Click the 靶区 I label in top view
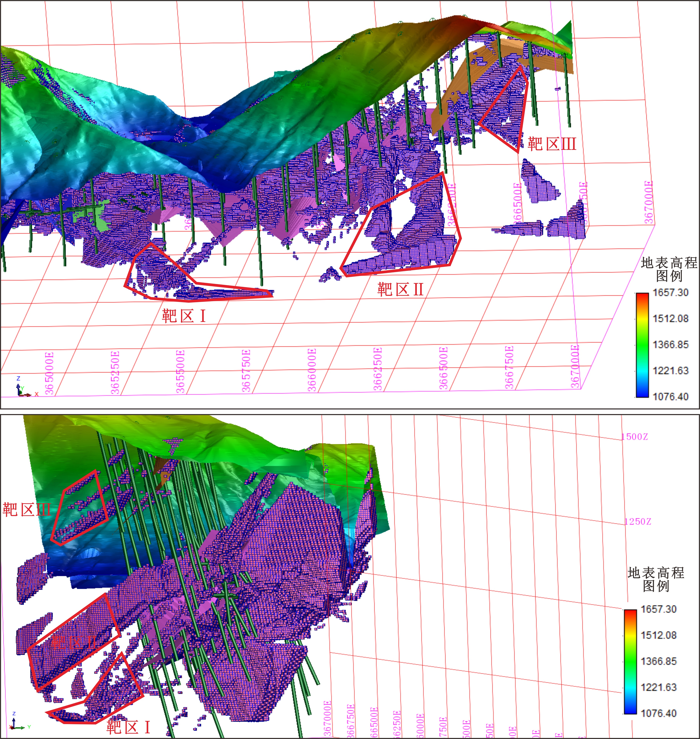This screenshot has width=700, height=739. click(x=184, y=316)
